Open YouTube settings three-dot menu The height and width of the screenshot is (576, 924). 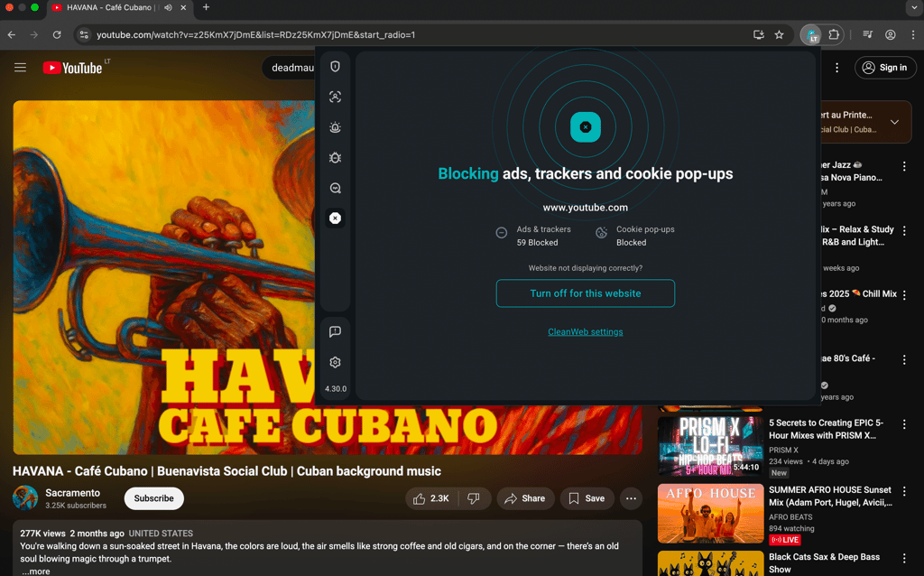pyautogui.click(x=836, y=68)
